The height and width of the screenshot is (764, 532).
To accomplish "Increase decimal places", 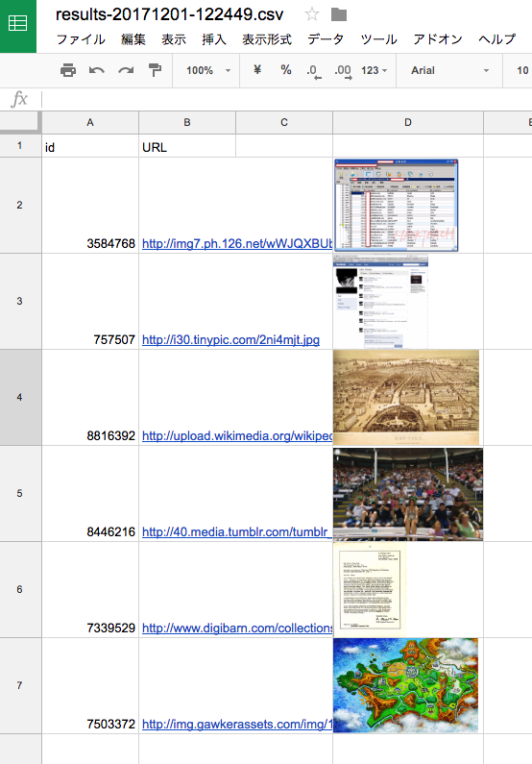I will coord(343,71).
